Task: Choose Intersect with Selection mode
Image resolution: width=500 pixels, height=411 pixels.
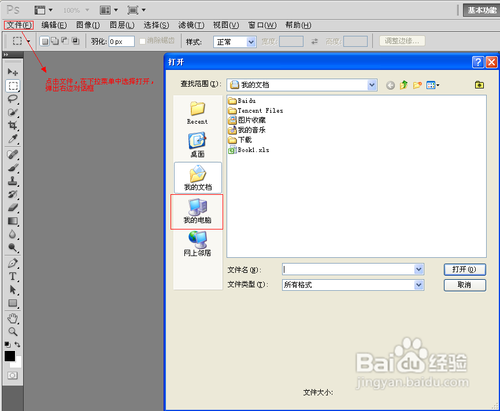Action: click(76, 41)
